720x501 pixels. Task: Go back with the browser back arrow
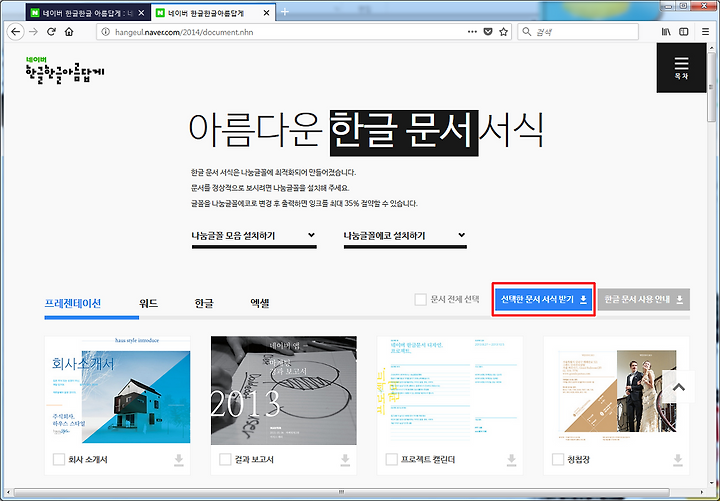(x=16, y=32)
